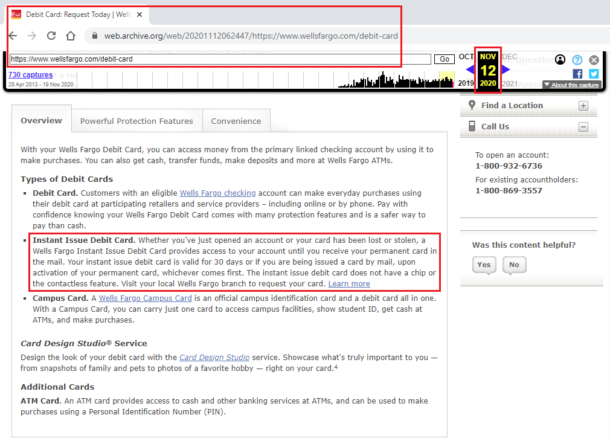Viewport: 610px width, 441px height.
Task: Click the browser back arrow
Action: [x=16, y=33]
